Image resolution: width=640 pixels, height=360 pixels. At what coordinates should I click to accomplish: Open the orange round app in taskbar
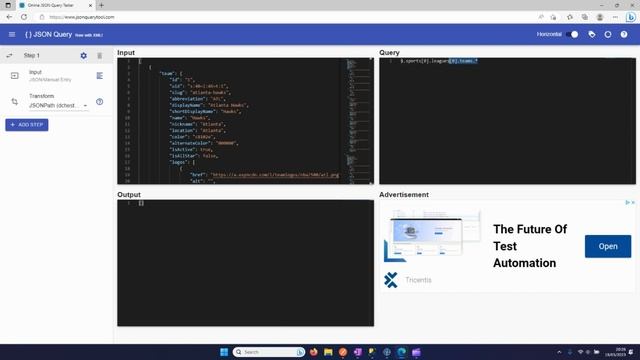[343, 352]
